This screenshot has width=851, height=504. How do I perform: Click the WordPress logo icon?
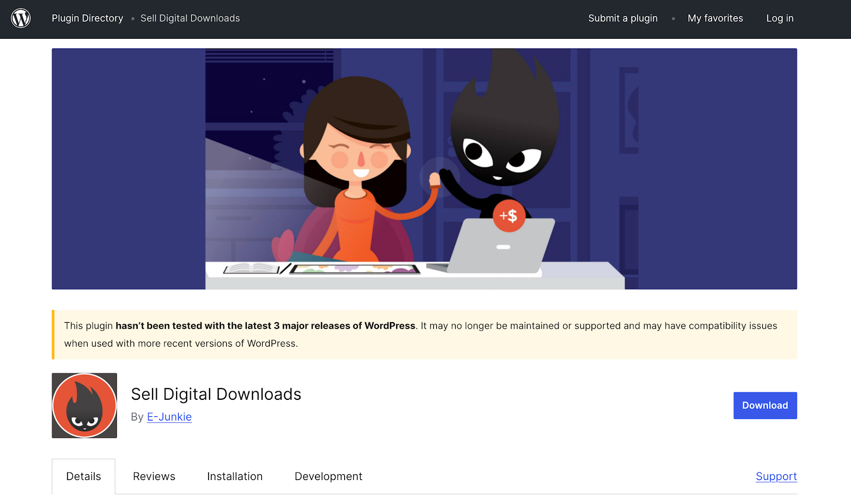pos(21,18)
